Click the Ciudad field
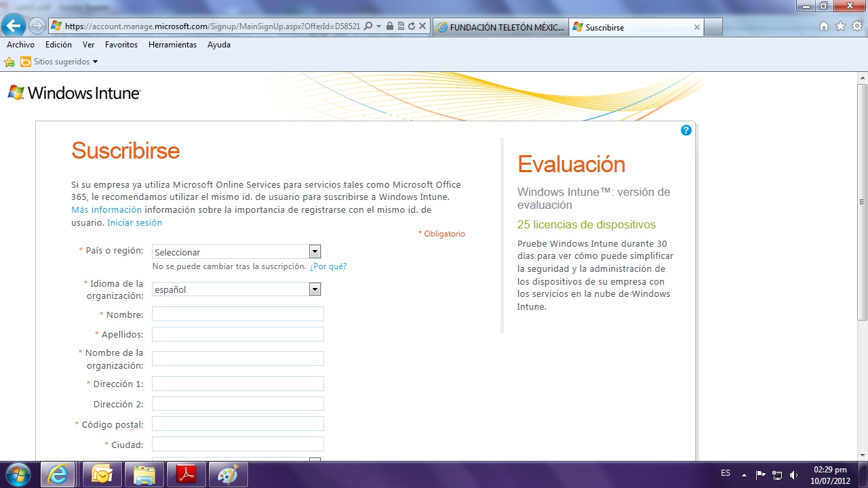The width and height of the screenshot is (868, 488). tap(238, 445)
